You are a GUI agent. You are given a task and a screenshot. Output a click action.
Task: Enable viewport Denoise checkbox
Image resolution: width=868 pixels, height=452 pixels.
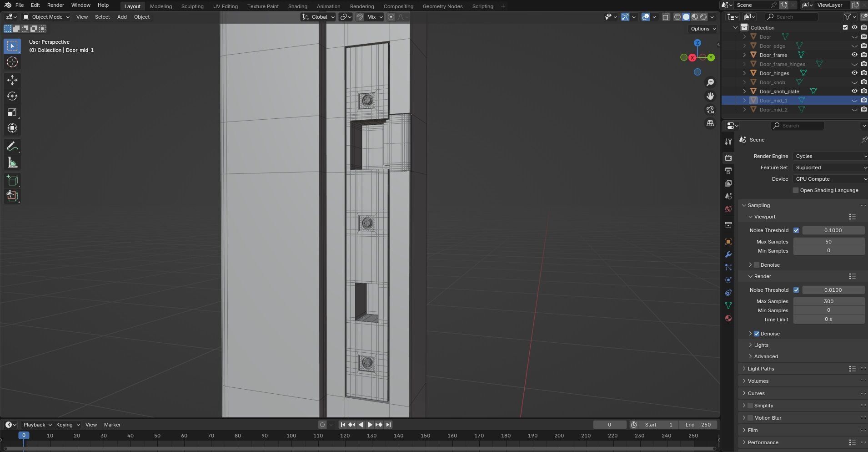[757, 265]
